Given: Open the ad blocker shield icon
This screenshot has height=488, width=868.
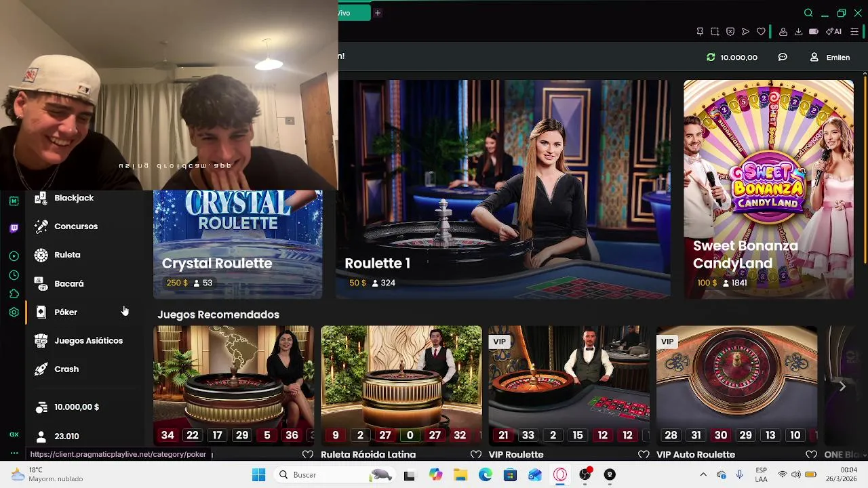Looking at the screenshot, I should (x=730, y=32).
